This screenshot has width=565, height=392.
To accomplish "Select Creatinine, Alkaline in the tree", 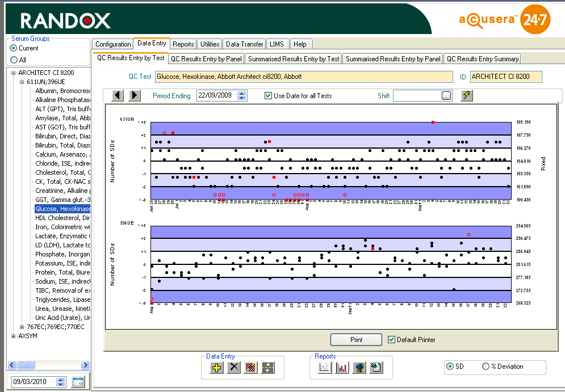I will pos(62,191).
